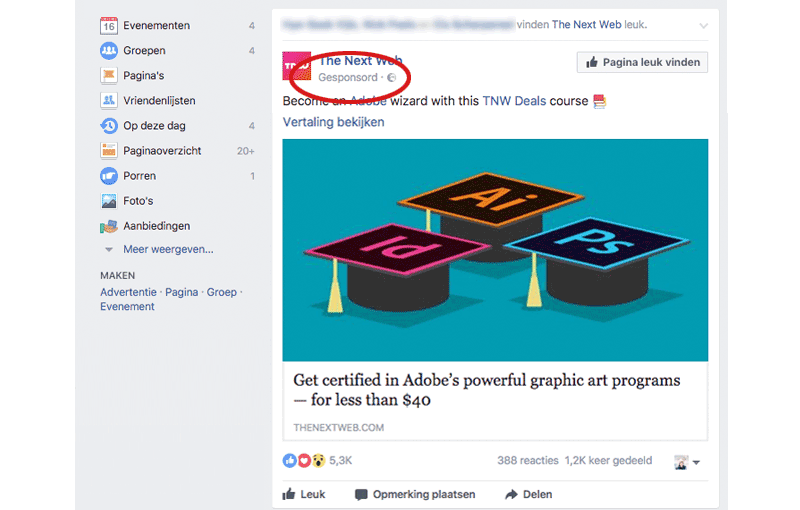Click the Leuk like button
800x510 pixels.
click(304, 494)
